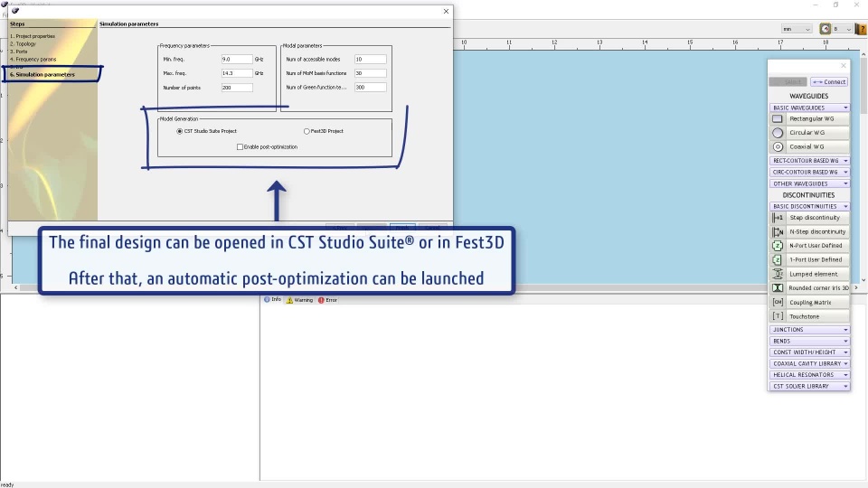868x488 pixels.
Task: Go to step 1 Project properties
Action: pyautogui.click(x=33, y=36)
